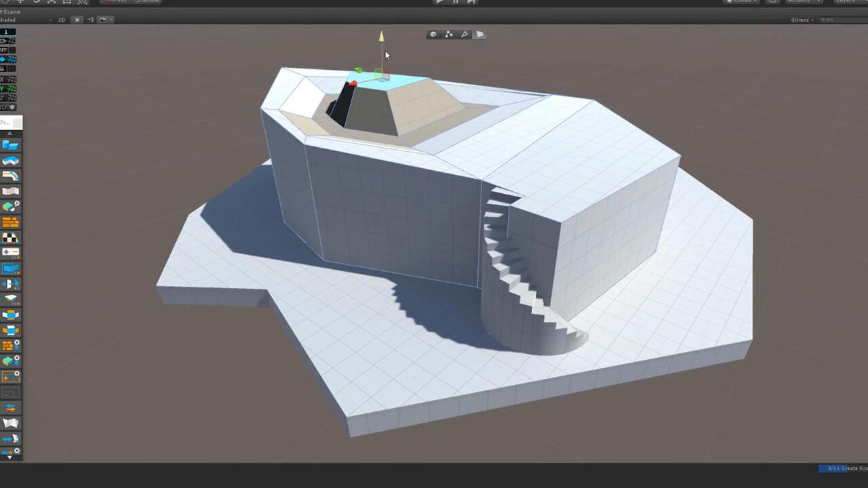Click the blue rectangle face icon
Screen dimensions: 868x488
[x=11, y=268]
